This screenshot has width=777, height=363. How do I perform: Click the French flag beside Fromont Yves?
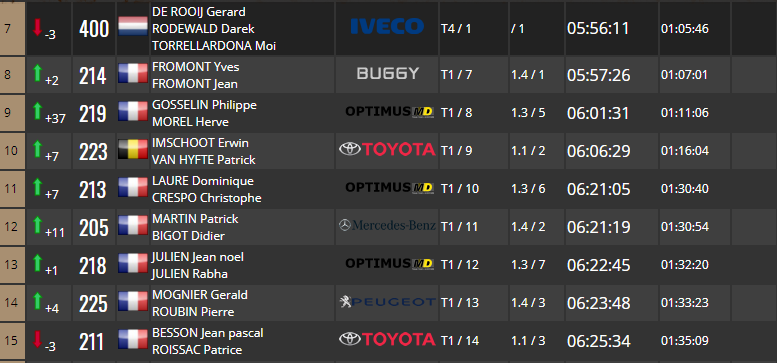tap(133, 73)
